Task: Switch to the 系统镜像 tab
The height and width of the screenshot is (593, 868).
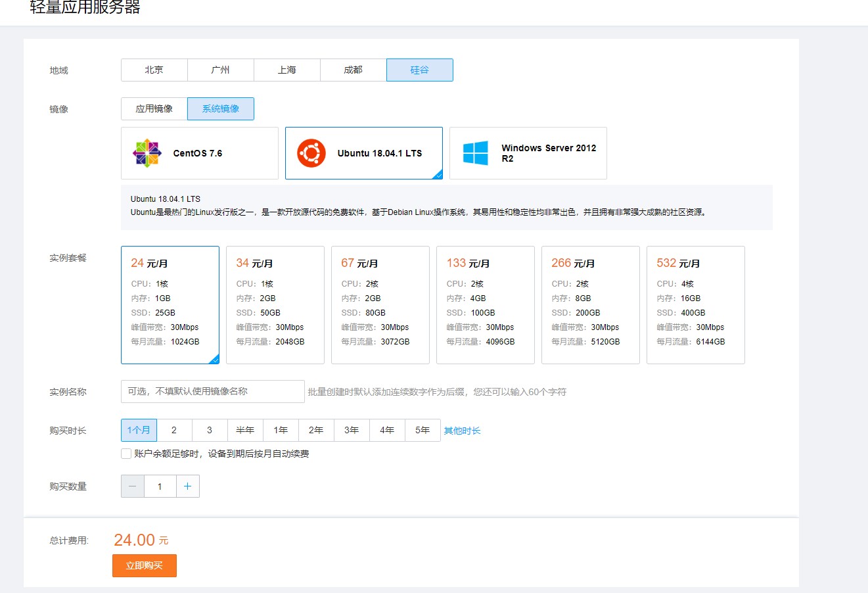Action: [221, 108]
